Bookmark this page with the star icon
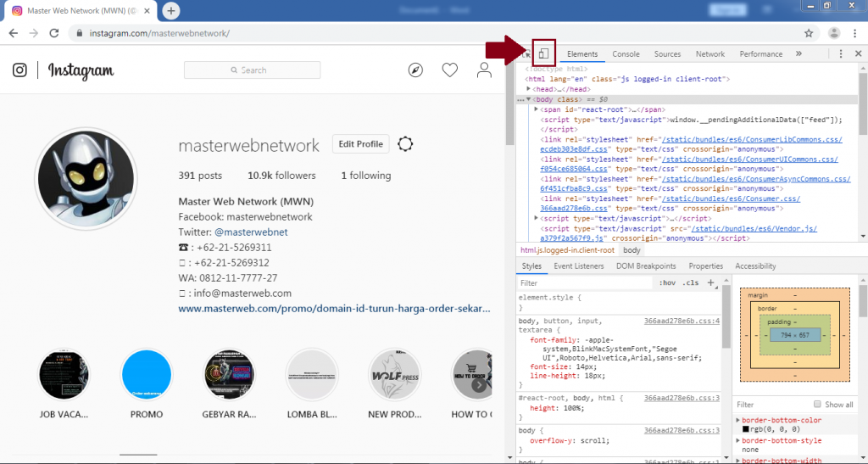 [809, 33]
